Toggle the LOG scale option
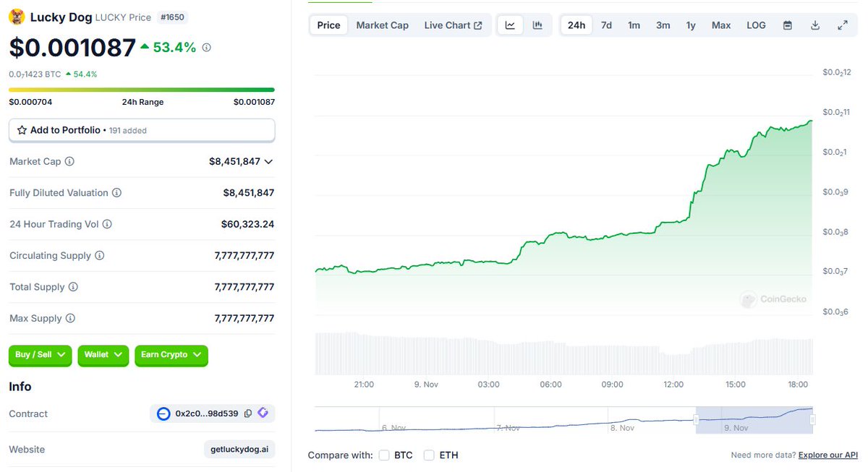This screenshot has height=472, width=868. pos(756,25)
